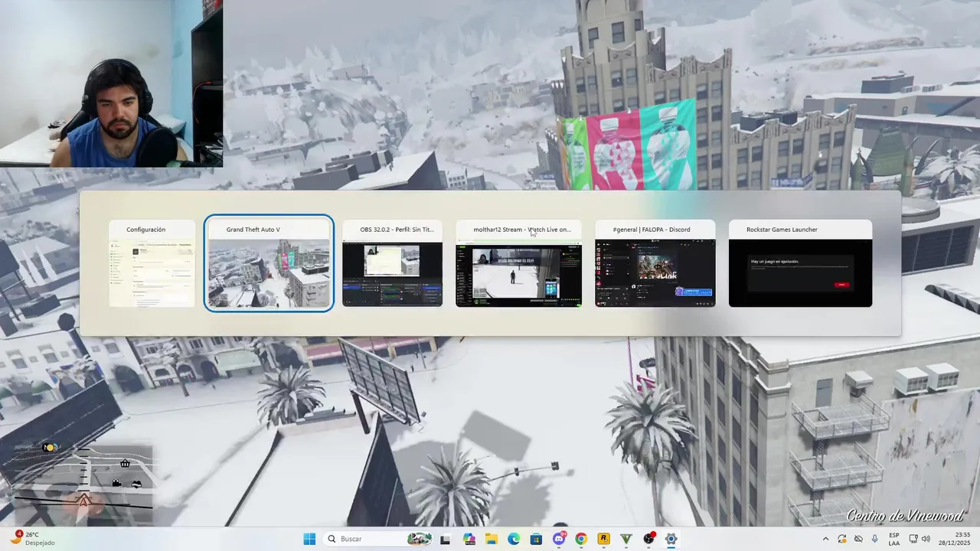980x551 pixels.
Task: Click the sync status tray icon
Action: [x=842, y=539]
